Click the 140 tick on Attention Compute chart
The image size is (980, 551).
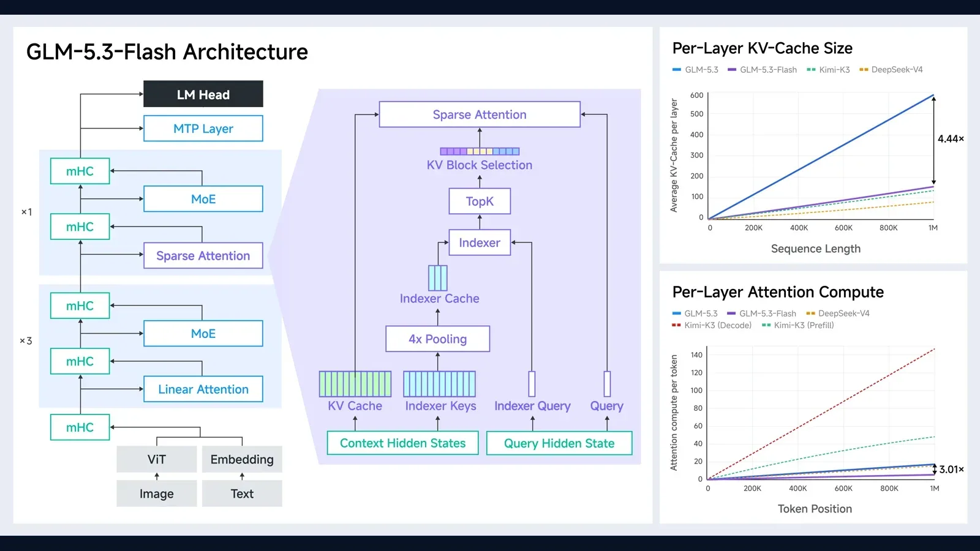(696, 355)
